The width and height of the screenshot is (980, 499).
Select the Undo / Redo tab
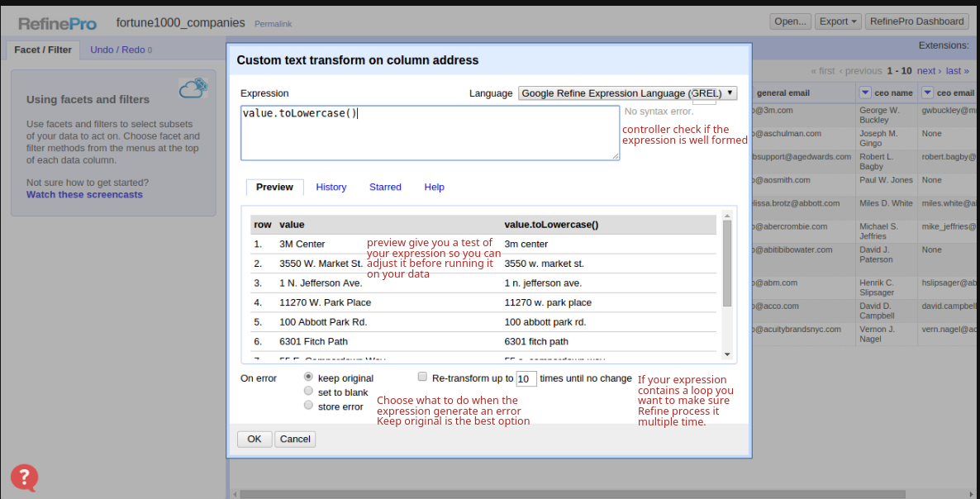121,50
